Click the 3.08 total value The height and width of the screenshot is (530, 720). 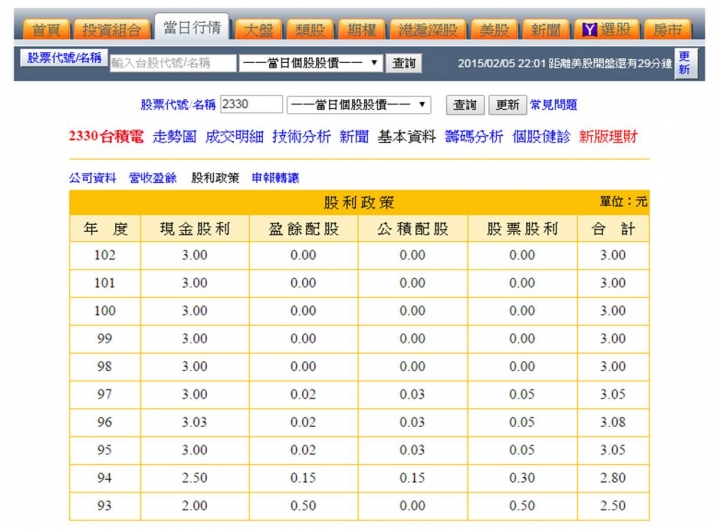pos(613,422)
